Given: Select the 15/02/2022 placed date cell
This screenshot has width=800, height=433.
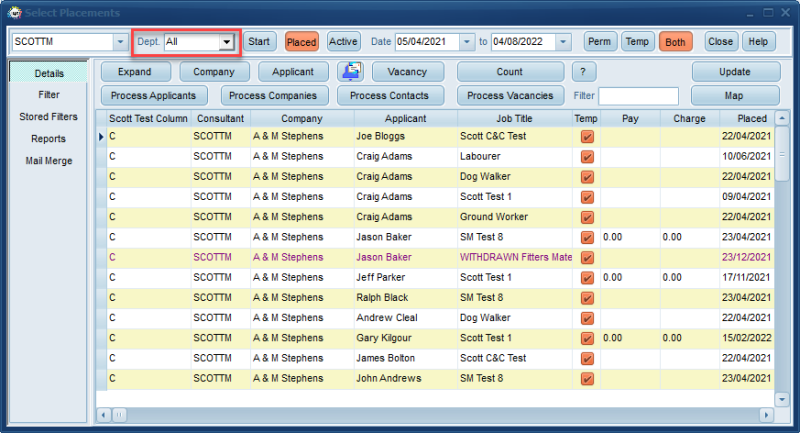Looking at the screenshot, I should (x=746, y=338).
